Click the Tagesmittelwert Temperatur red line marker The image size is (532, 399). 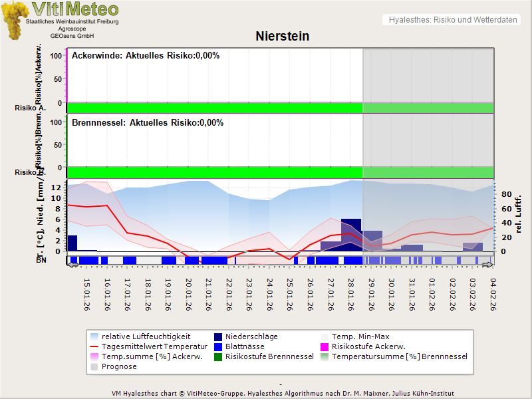pyautogui.click(x=94, y=346)
